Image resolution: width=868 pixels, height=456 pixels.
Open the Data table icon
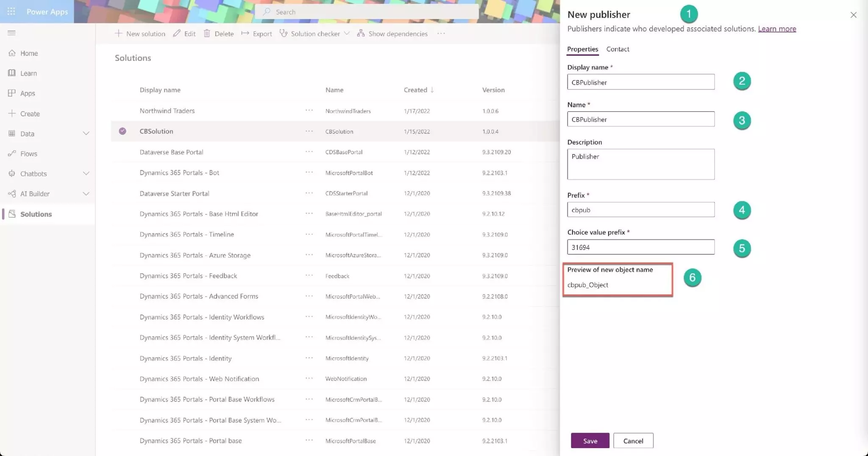[12, 133]
